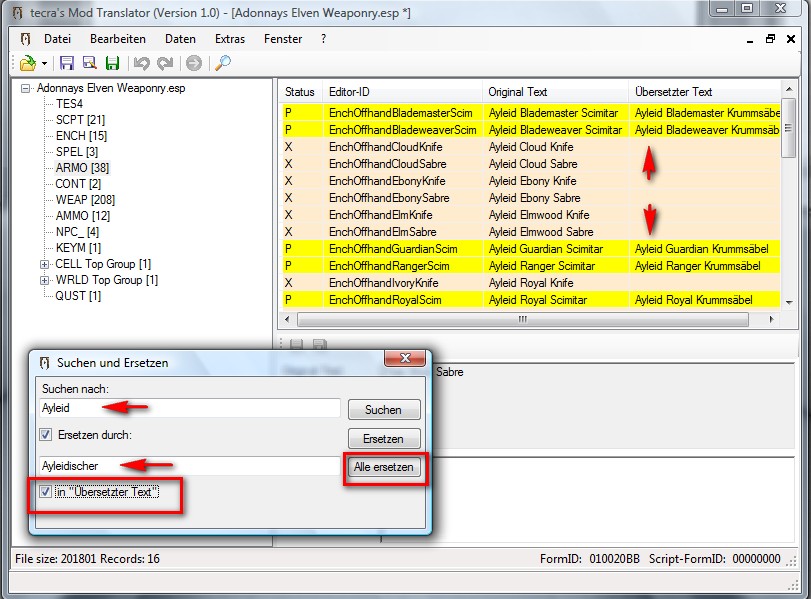Image resolution: width=811 pixels, height=599 pixels.
Task: Focus the 'Suchen nach' field containing Ayleid
Action: (190, 408)
